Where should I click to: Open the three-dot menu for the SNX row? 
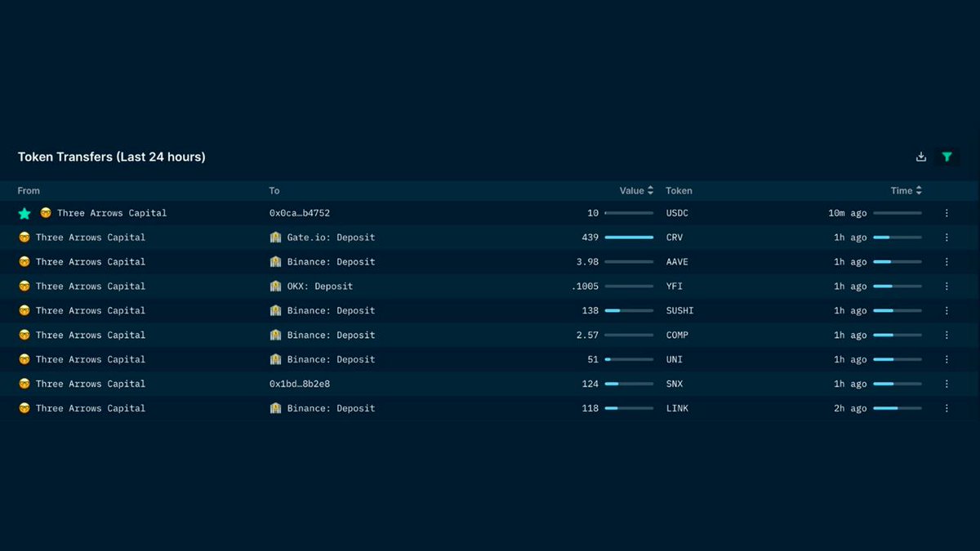point(947,384)
